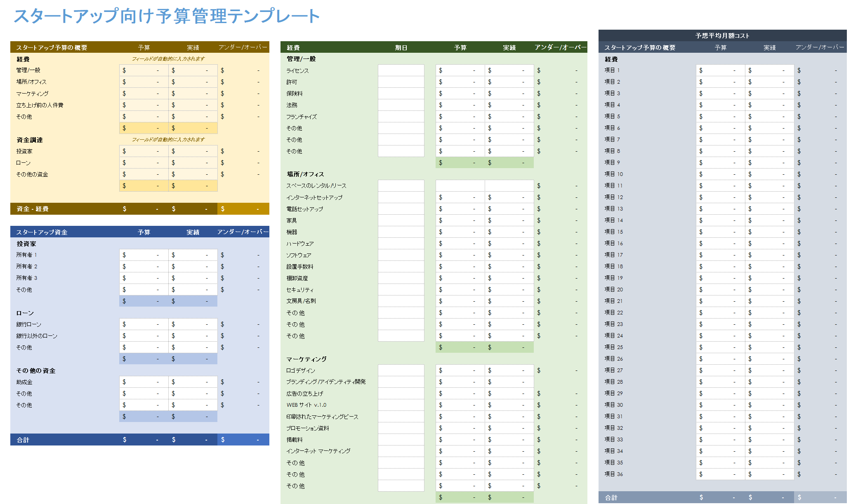Click the 期日 column header
This screenshot has width=858, height=504.
pyautogui.click(x=401, y=48)
